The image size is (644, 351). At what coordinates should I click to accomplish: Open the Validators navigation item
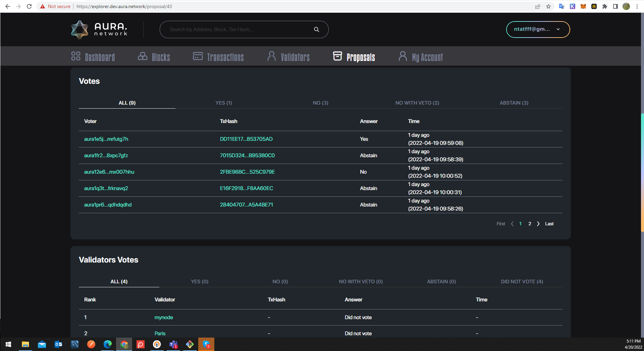[288, 57]
